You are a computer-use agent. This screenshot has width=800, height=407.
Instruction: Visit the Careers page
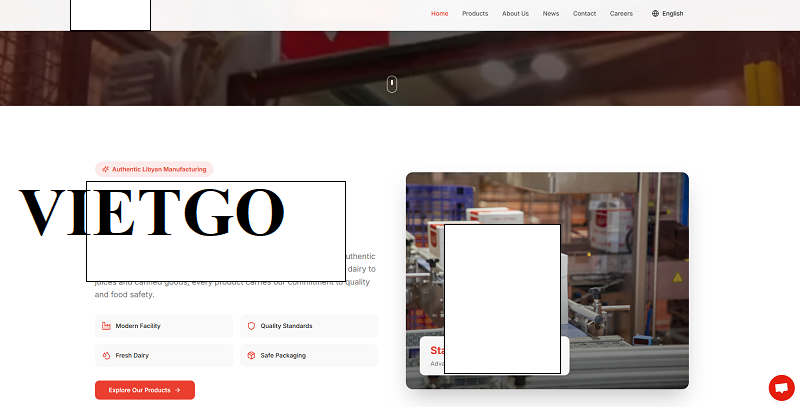621,14
